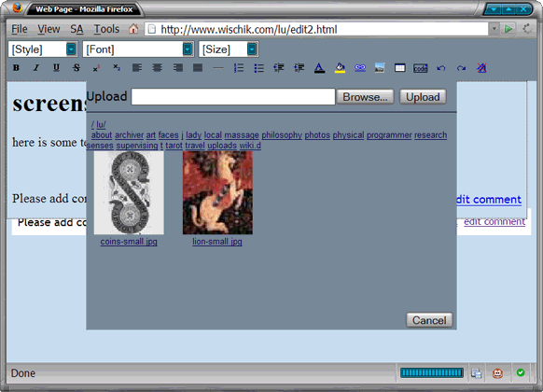Viewport: 543px width, 392px height.
Task: Toggle underline formatting
Action: [56, 68]
